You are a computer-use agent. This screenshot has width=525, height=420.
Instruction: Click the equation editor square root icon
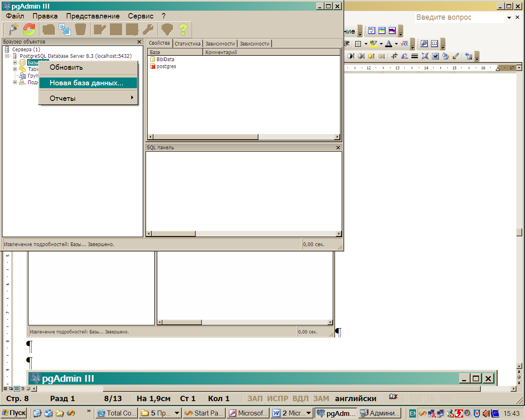coord(404,43)
